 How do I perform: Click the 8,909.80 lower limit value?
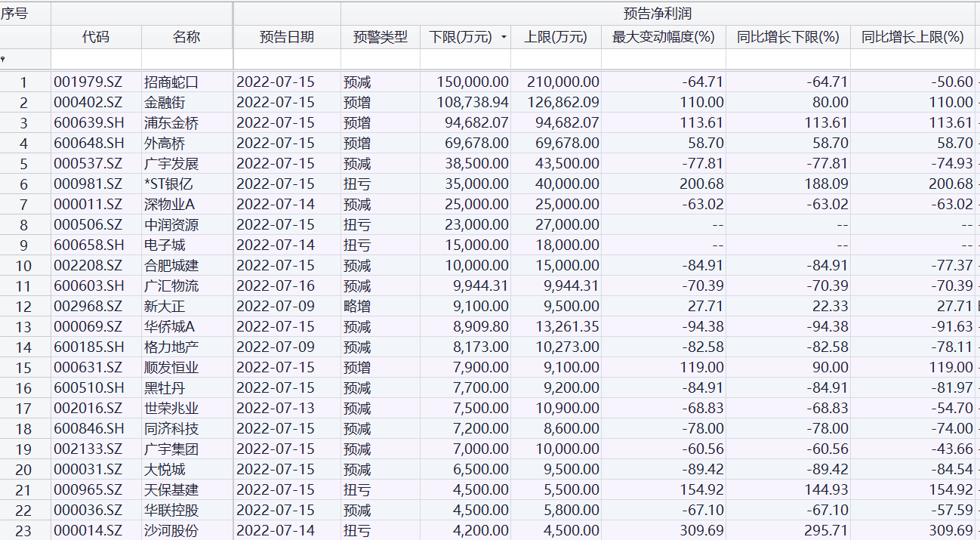click(480, 327)
